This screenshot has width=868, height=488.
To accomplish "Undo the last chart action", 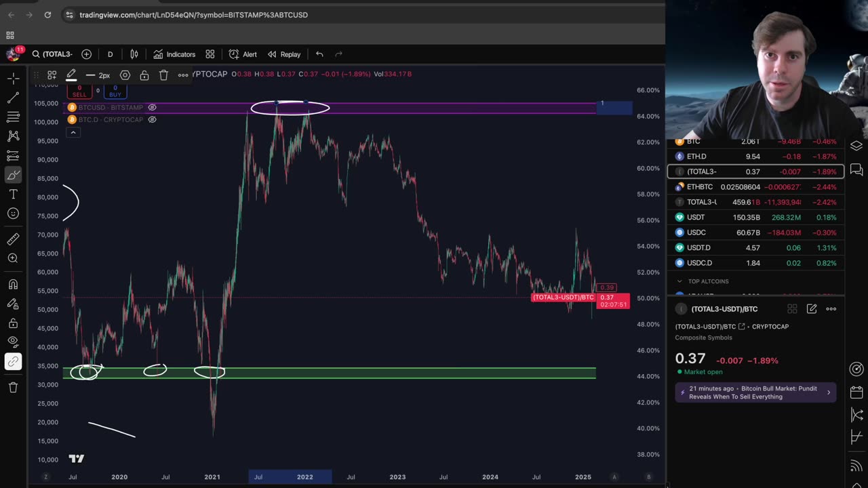I will [x=319, y=54].
